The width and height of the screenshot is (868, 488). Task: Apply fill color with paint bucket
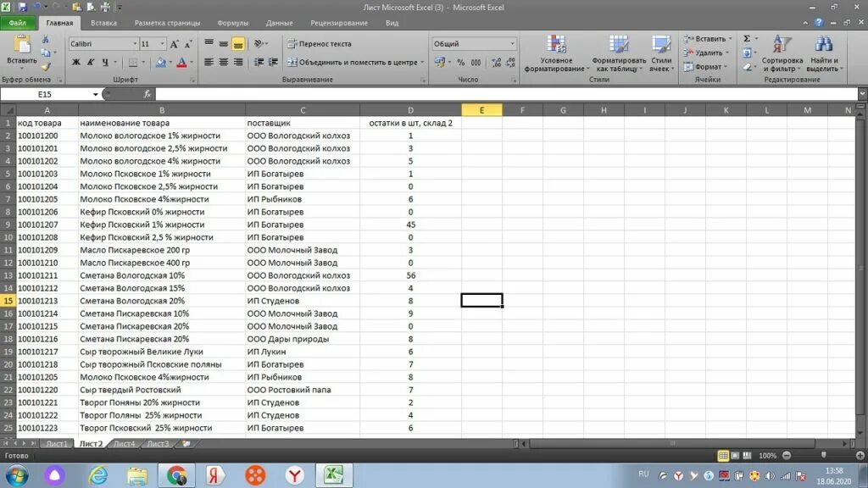point(160,63)
